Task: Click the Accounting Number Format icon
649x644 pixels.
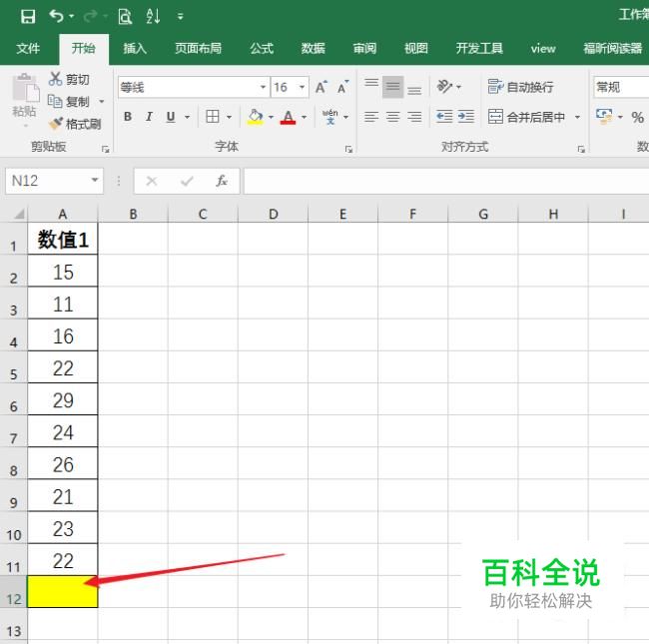Action: pos(604,116)
